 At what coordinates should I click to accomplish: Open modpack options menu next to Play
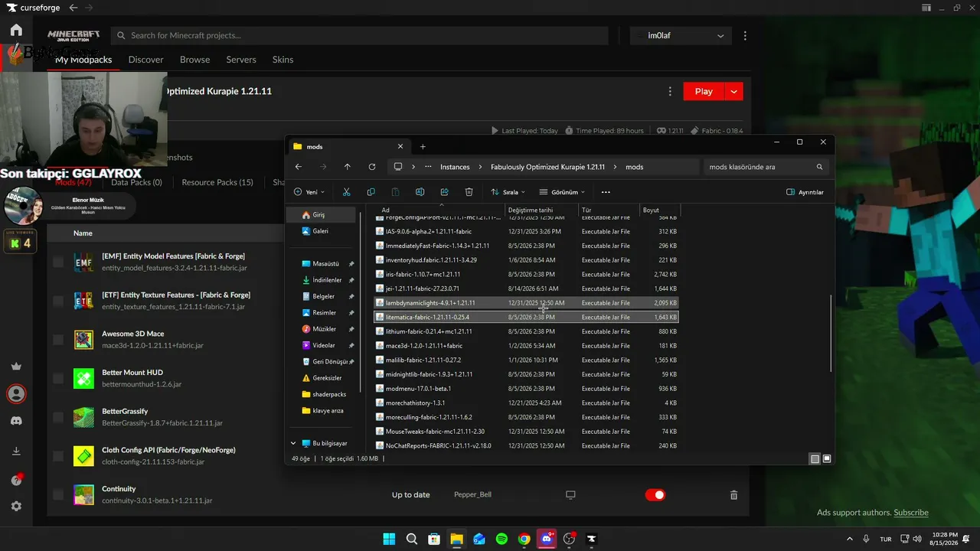pos(670,91)
